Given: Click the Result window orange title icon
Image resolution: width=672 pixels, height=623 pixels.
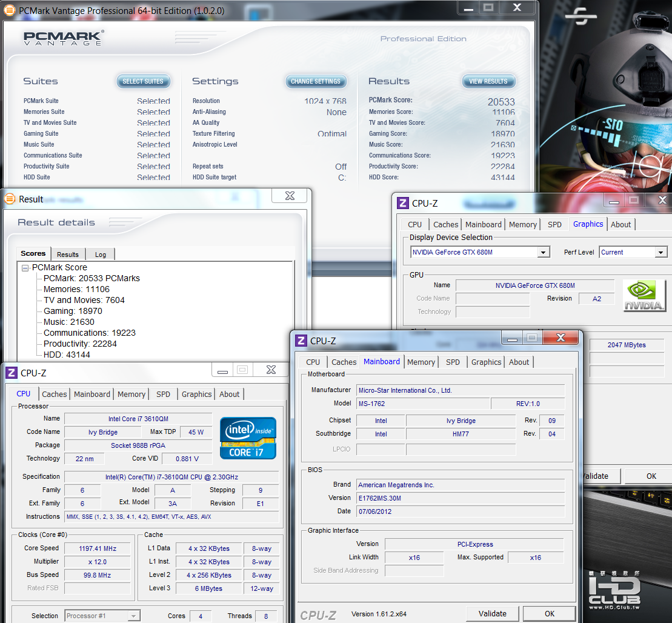Looking at the screenshot, I should (x=10, y=199).
